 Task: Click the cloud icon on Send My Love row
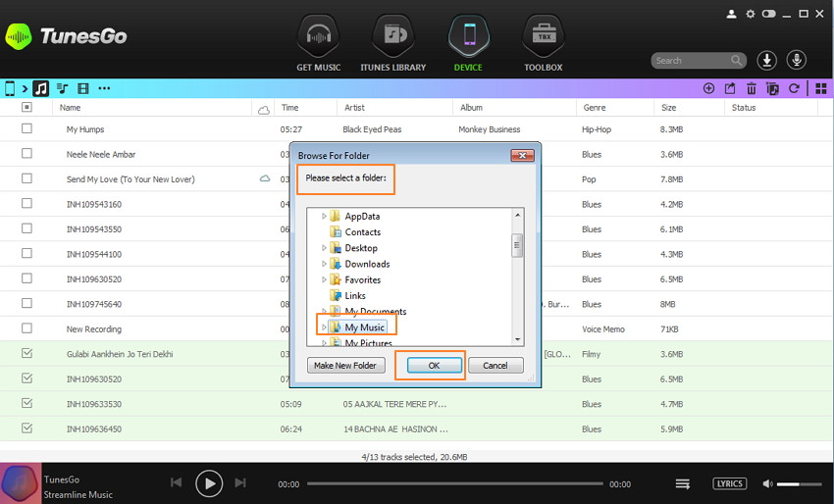(x=264, y=178)
